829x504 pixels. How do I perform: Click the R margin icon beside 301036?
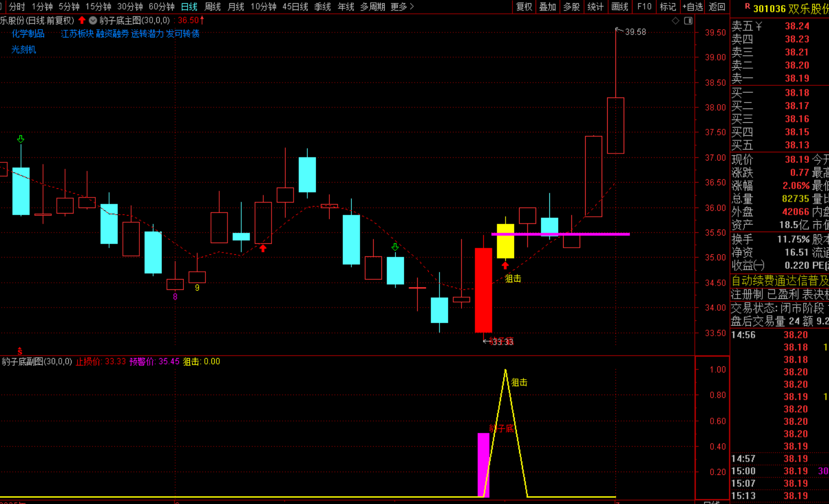click(747, 7)
